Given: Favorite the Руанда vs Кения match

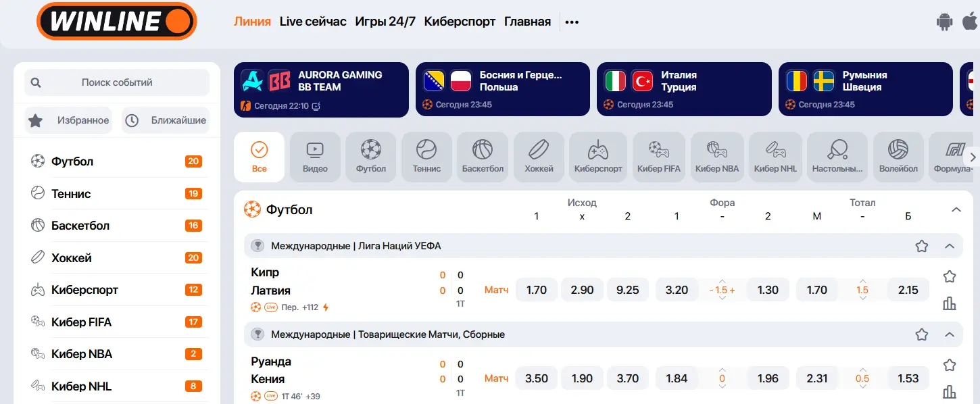Looking at the screenshot, I should [x=950, y=365].
